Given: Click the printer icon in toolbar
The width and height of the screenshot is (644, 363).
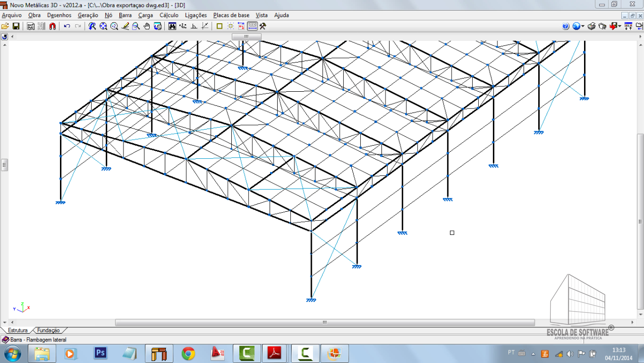Looking at the screenshot, I should 592,26.
